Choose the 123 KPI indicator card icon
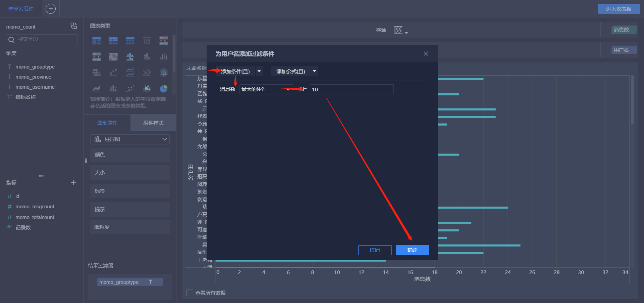This screenshot has width=644, height=303. coord(147,41)
